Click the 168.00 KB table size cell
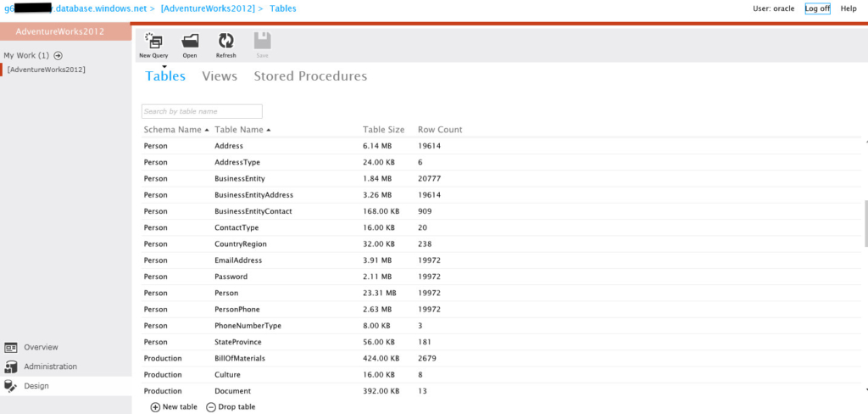868x414 pixels. tap(381, 211)
